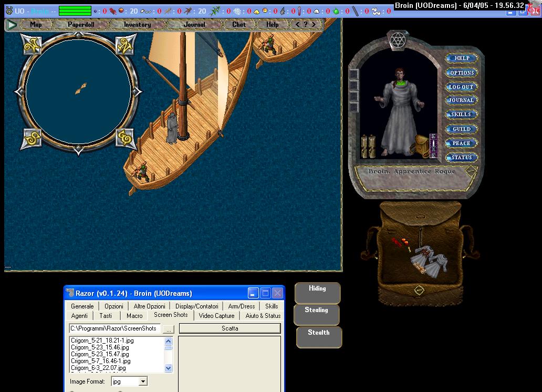Click the Stealing skill button
This screenshot has width=542, height=392.
(317, 311)
